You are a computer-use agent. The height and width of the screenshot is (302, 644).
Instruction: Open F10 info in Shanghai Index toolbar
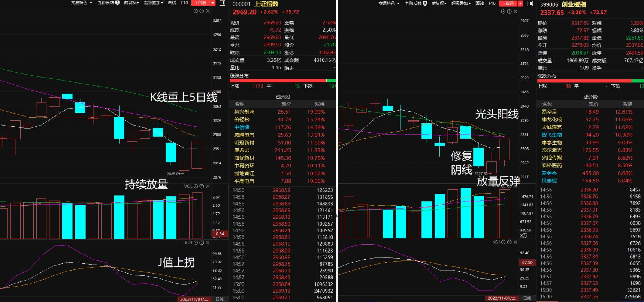point(184,3)
